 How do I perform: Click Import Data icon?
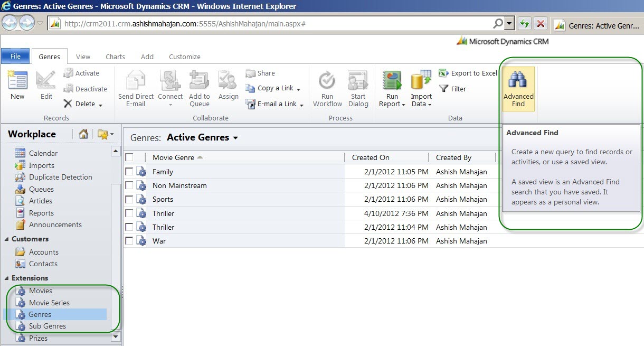[x=421, y=80]
